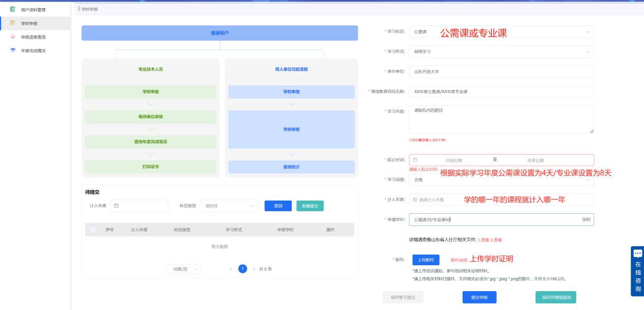Open the 10条/页 page size dropdown
Screen dimensions: 644x310
coord(182,269)
